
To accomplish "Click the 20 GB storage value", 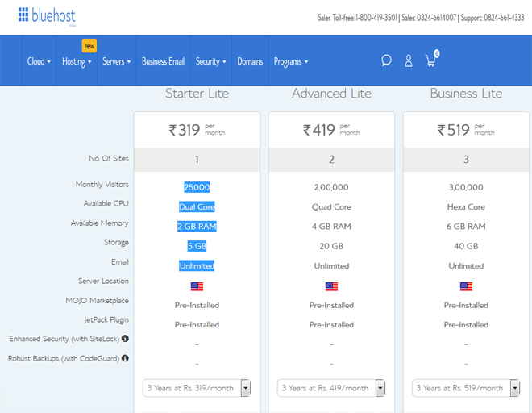I will tap(331, 246).
